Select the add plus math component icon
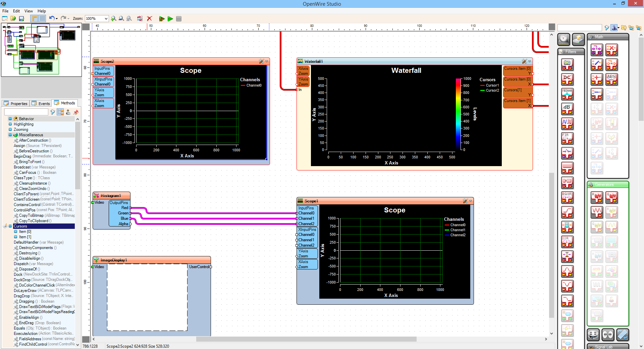Viewport: 644px width, 349px height. tap(597, 79)
